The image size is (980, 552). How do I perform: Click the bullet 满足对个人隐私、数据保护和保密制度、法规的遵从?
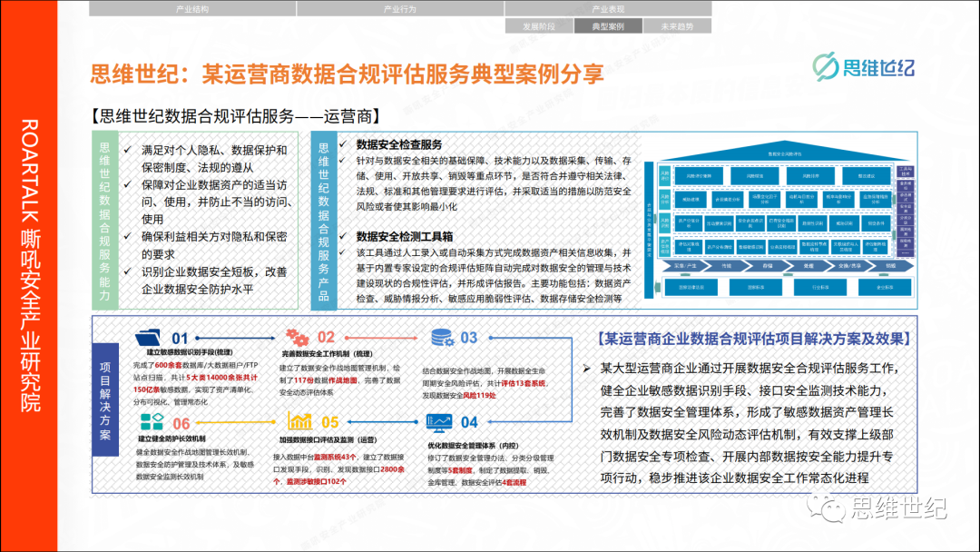(x=214, y=159)
